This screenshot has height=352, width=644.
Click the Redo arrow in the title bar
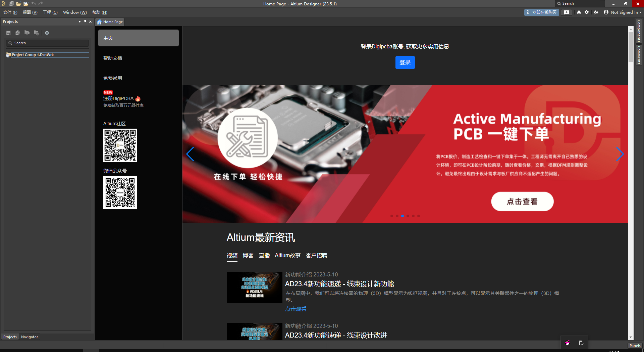[x=41, y=4]
